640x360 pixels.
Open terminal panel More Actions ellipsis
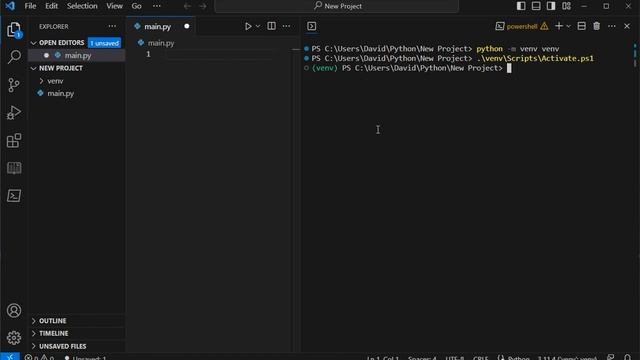click(x=612, y=26)
